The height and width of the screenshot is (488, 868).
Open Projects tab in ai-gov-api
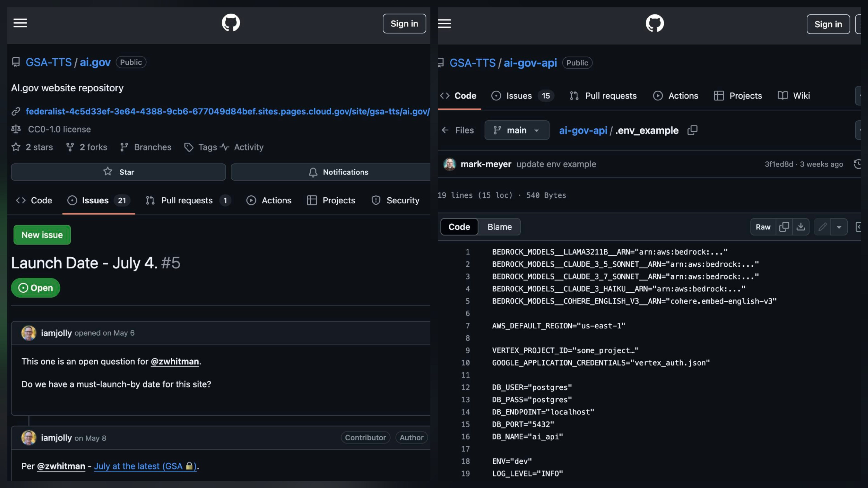[738, 96]
